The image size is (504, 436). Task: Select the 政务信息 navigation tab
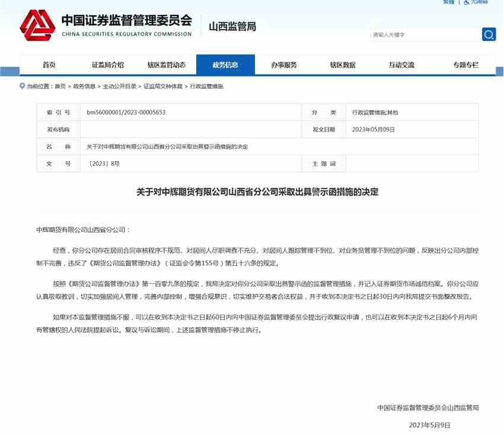pos(225,65)
